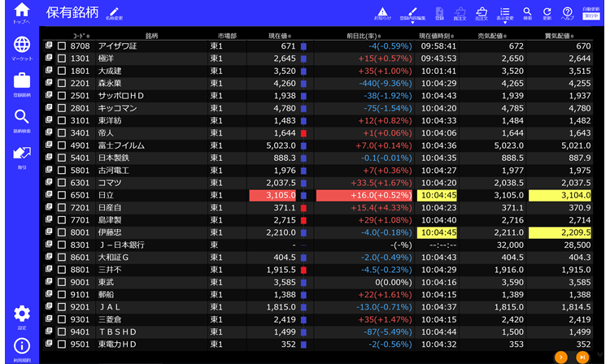Click red chart bar for 7701 島津製

[304, 220]
